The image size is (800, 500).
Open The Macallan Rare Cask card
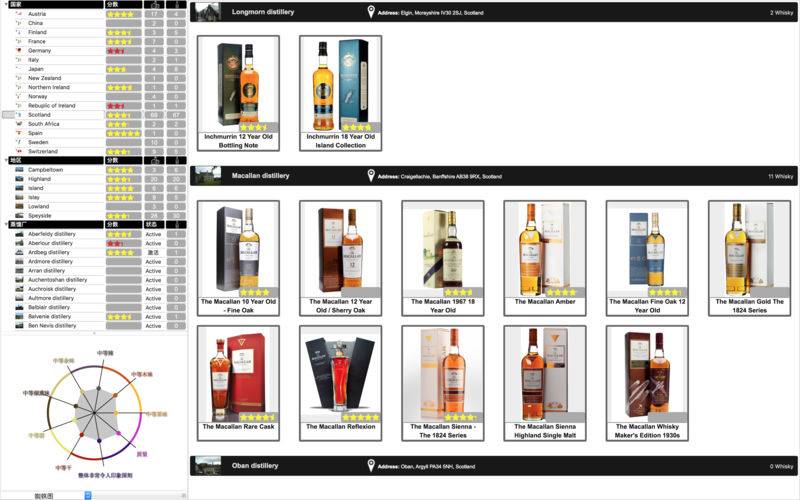[238, 383]
